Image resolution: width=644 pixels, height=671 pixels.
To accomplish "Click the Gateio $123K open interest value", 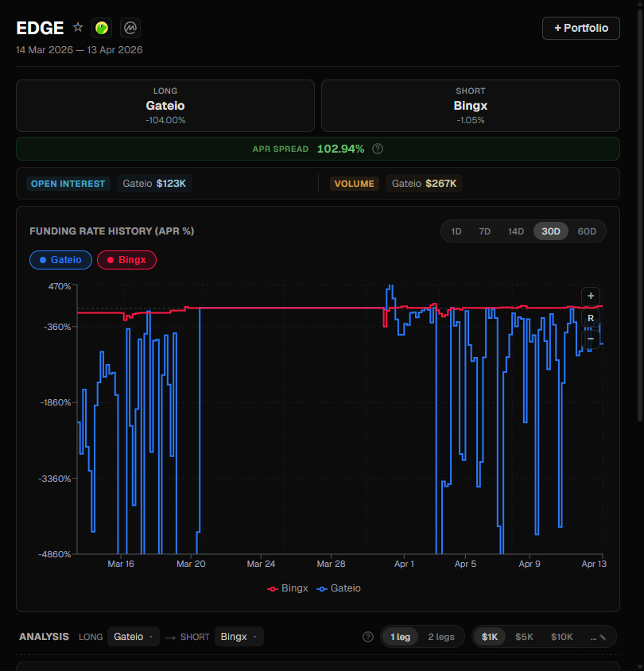I will click(x=154, y=184).
